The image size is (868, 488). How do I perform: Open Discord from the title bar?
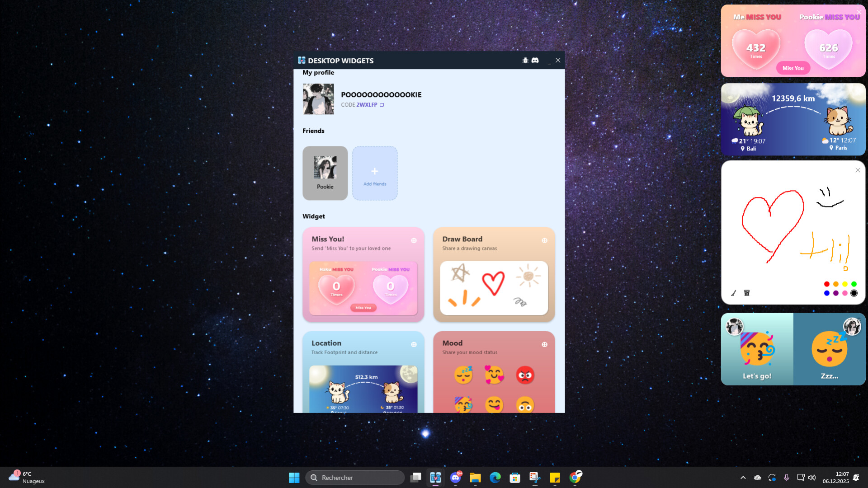(x=535, y=60)
